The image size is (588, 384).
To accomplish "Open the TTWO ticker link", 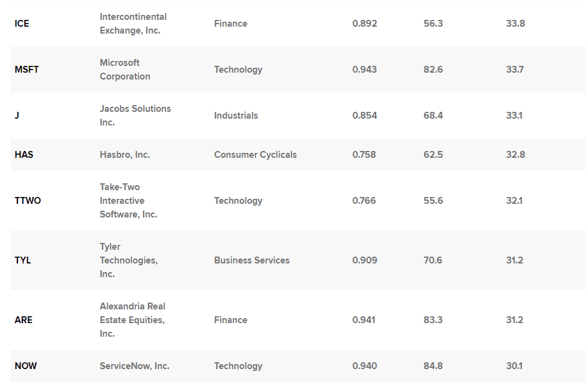I will pyautogui.click(x=27, y=201).
